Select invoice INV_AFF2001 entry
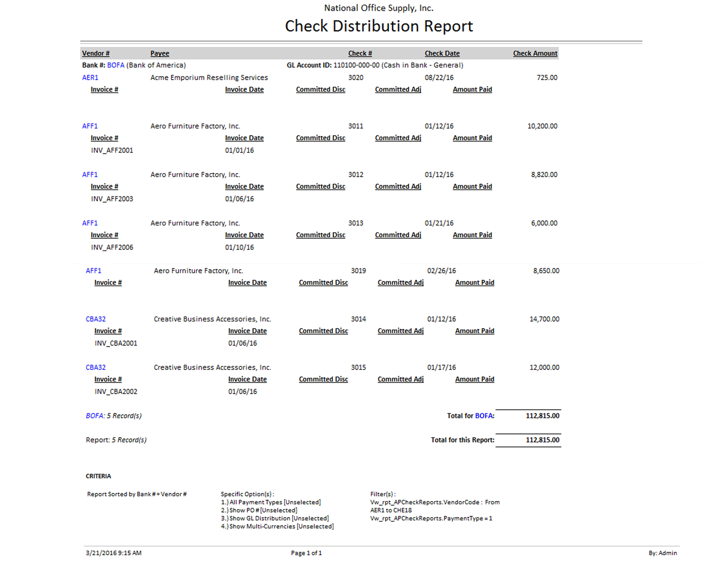 pos(112,150)
